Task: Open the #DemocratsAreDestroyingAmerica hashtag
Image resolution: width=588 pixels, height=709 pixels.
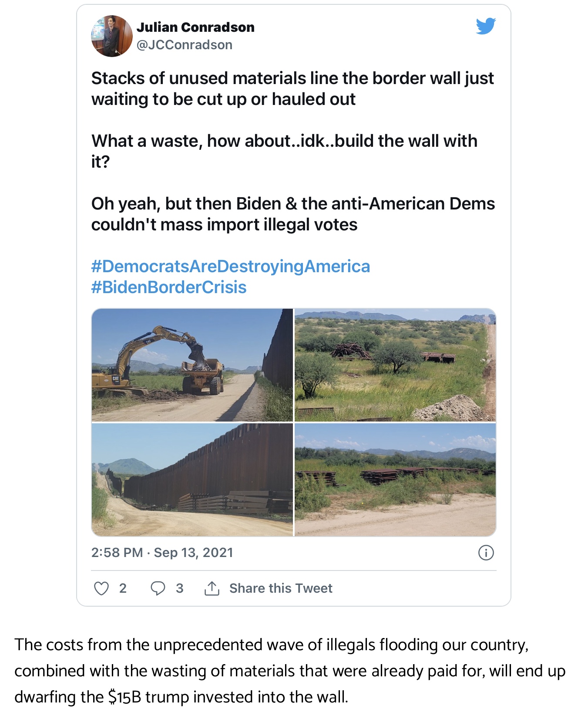Action: (x=230, y=267)
